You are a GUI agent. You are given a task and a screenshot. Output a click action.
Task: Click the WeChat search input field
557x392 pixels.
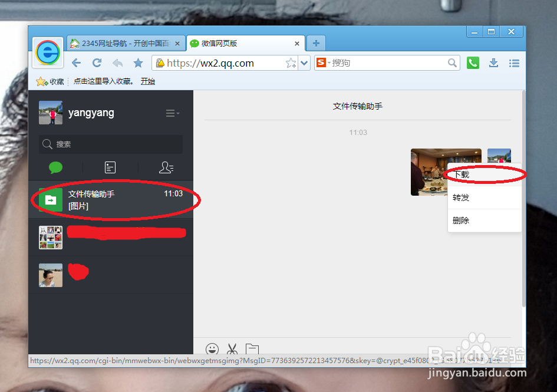[110, 144]
